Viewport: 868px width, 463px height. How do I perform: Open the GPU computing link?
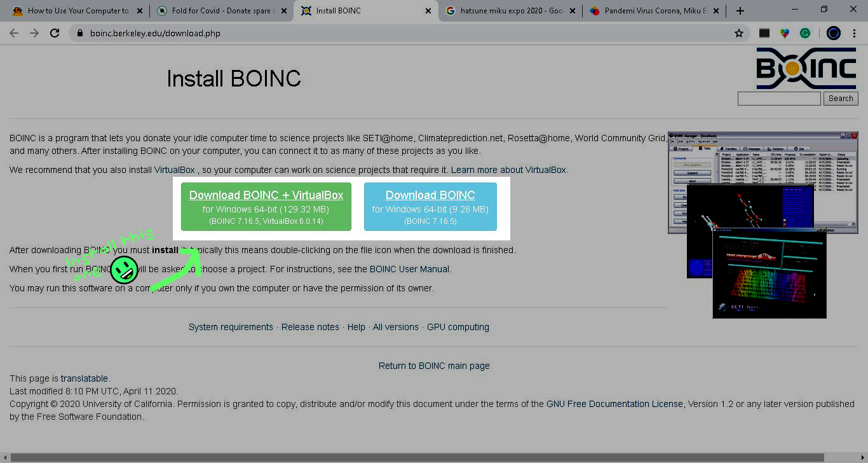pyautogui.click(x=458, y=327)
